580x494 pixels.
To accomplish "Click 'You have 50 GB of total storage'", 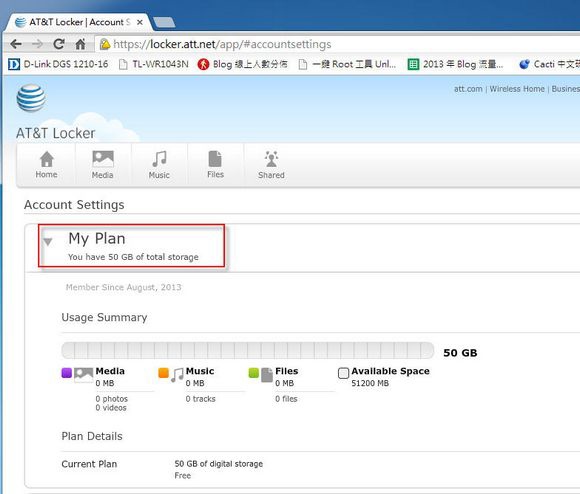I will click(x=133, y=257).
